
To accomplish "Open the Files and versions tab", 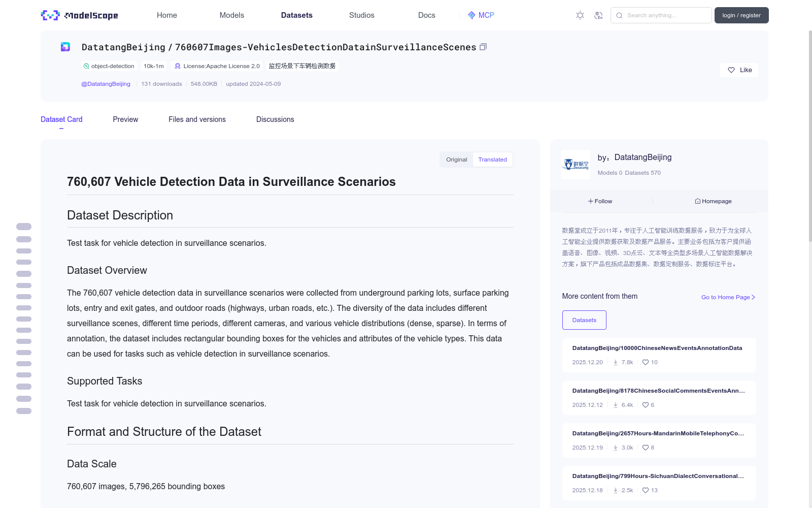I will tap(197, 119).
